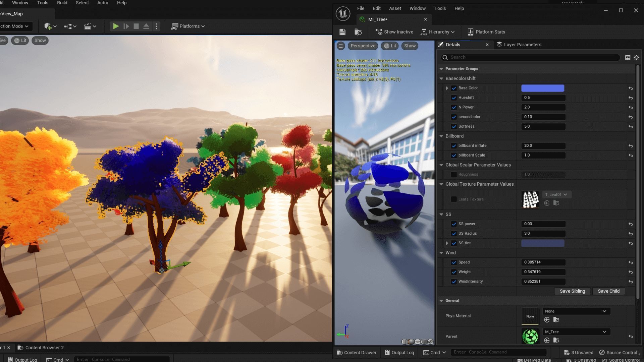Use selected asset for Phys Material

coord(547,320)
